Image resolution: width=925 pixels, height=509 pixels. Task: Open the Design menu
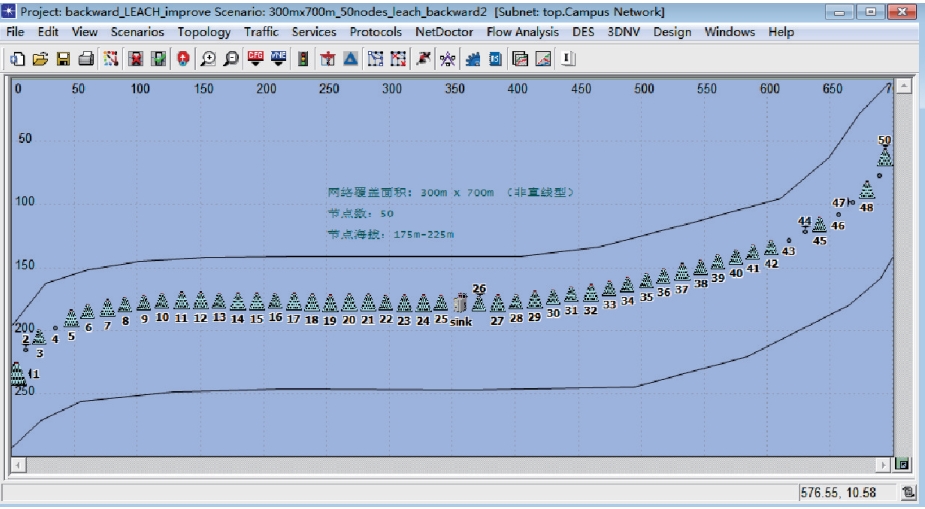click(x=672, y=32)
